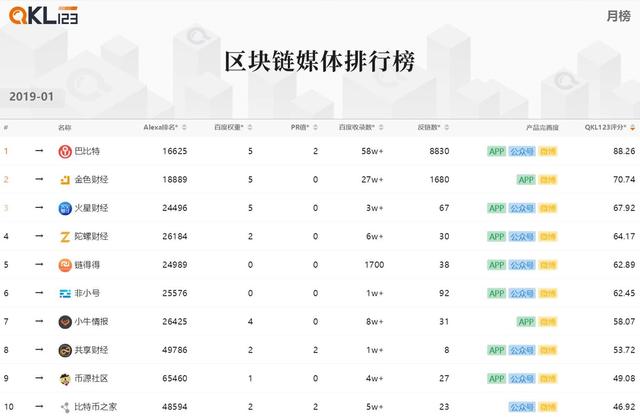Select the score value 88.26
The height and width of the screenshot is (420, 640).
(x=624, y=151)
